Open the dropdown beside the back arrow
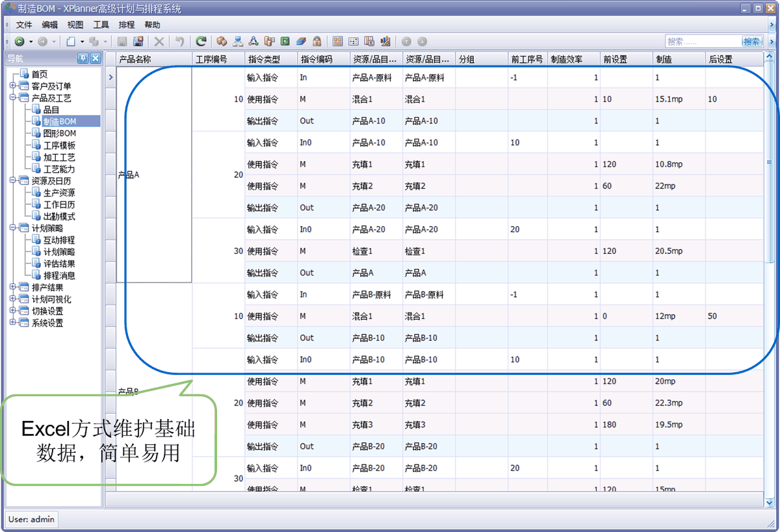 31,42
